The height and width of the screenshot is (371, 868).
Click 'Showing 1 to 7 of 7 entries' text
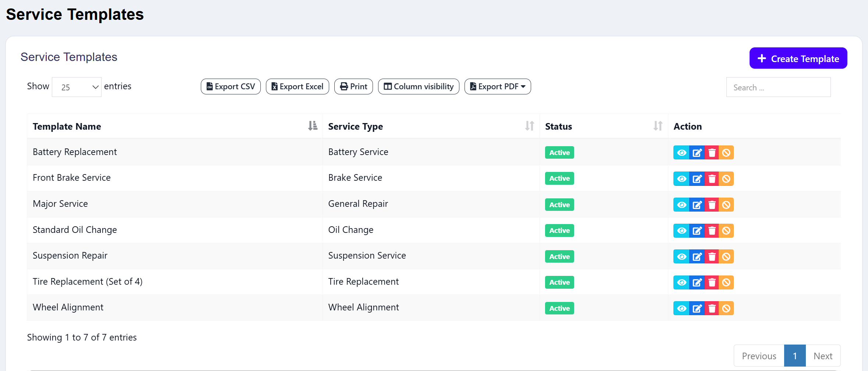(x=82, y=337)
